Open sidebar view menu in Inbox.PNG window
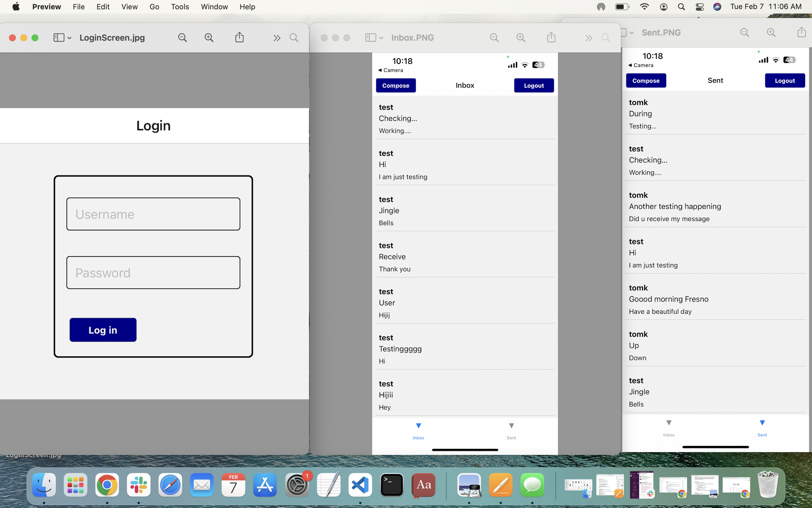812x508 pixels. click(x=374, y=38)
